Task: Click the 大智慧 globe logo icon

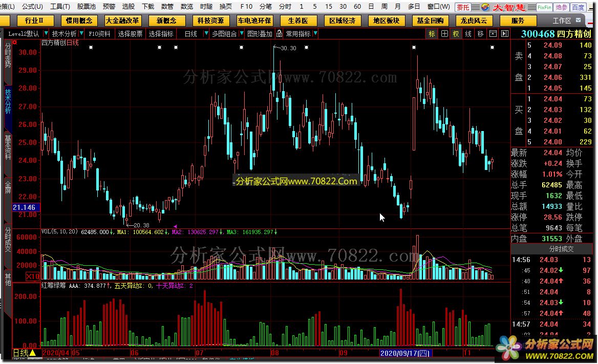Action: (x=485, y=7)
